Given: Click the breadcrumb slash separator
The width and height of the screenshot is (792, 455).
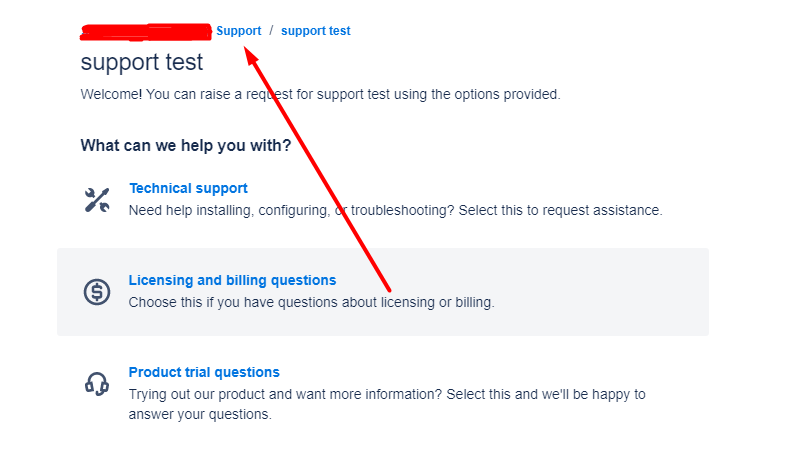Looking at the screenshot, I should click(271, 31).
